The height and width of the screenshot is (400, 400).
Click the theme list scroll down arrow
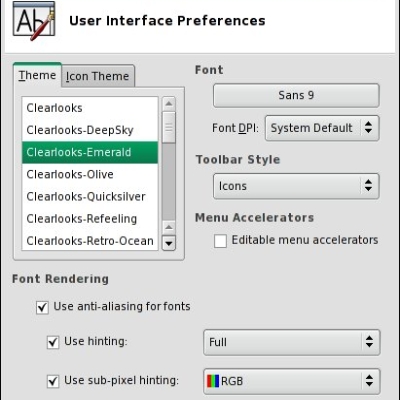[169, 243]
